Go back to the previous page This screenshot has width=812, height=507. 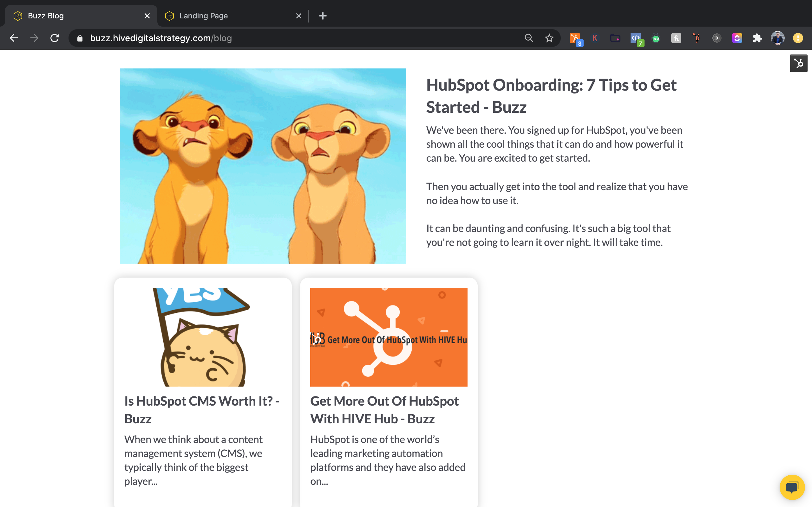pos(14,38)
